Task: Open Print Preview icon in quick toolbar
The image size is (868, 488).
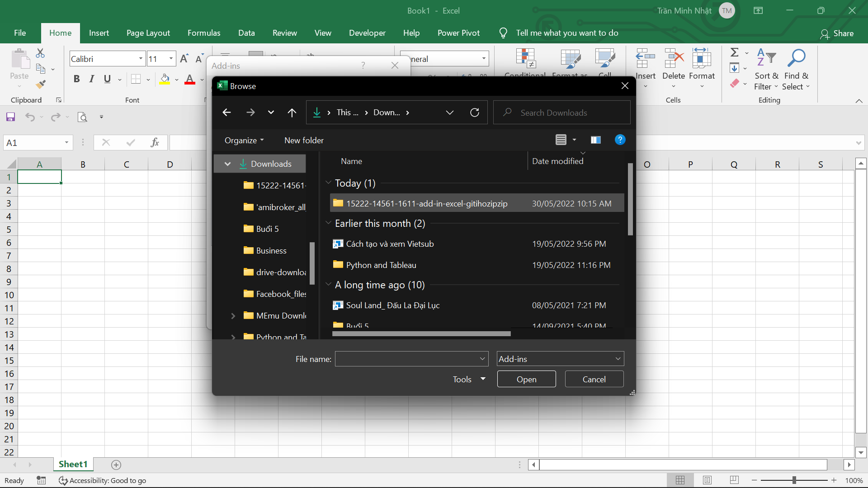Action: click(x=82, y=117)
